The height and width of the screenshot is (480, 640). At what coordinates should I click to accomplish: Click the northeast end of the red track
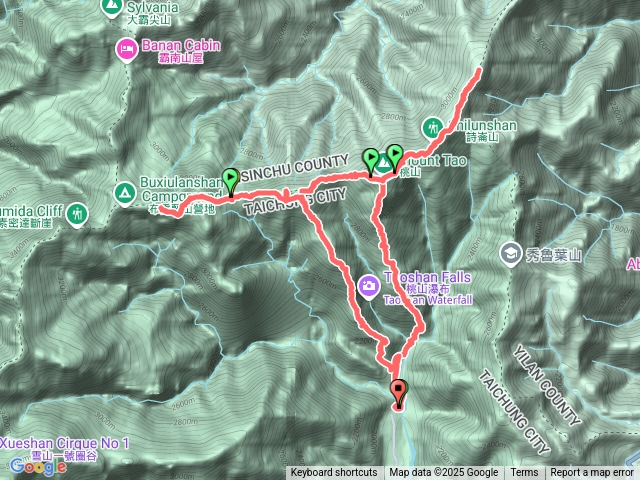tap(479, 70)
